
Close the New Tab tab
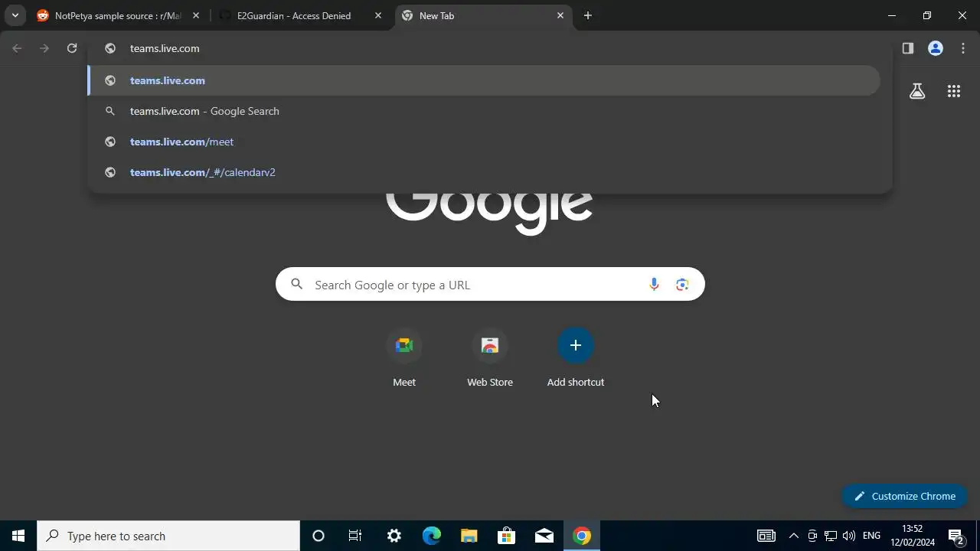(560, 15)
